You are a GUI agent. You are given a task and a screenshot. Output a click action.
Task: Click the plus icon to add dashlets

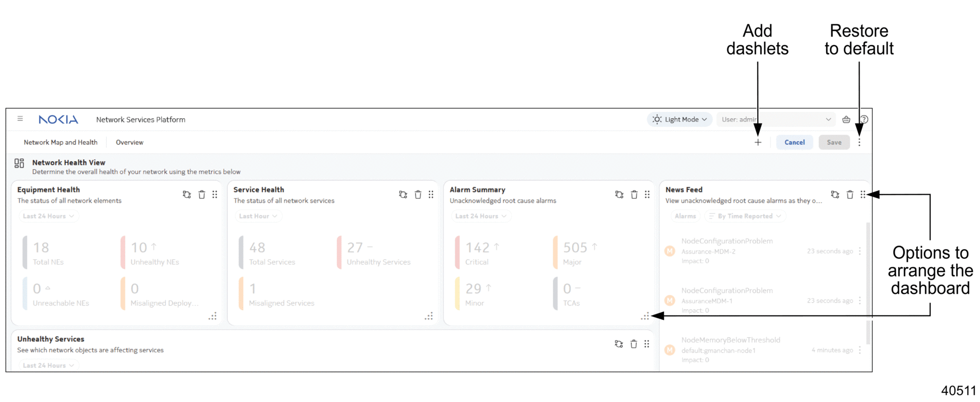coord(758,142)
